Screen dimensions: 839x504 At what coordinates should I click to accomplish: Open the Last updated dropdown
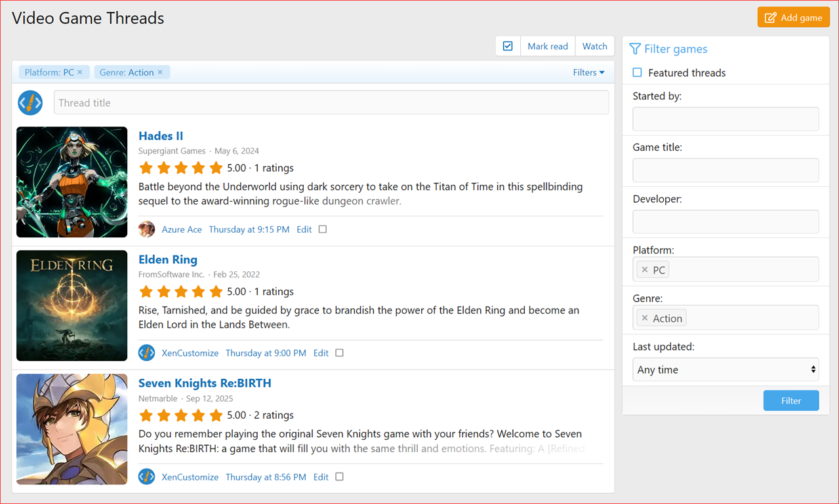pos(726,370)
